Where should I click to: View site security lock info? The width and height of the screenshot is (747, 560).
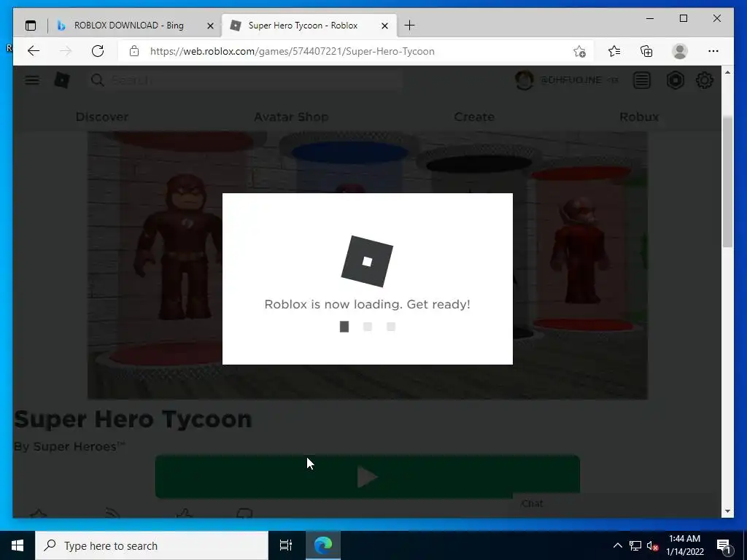tap(134, 51)
